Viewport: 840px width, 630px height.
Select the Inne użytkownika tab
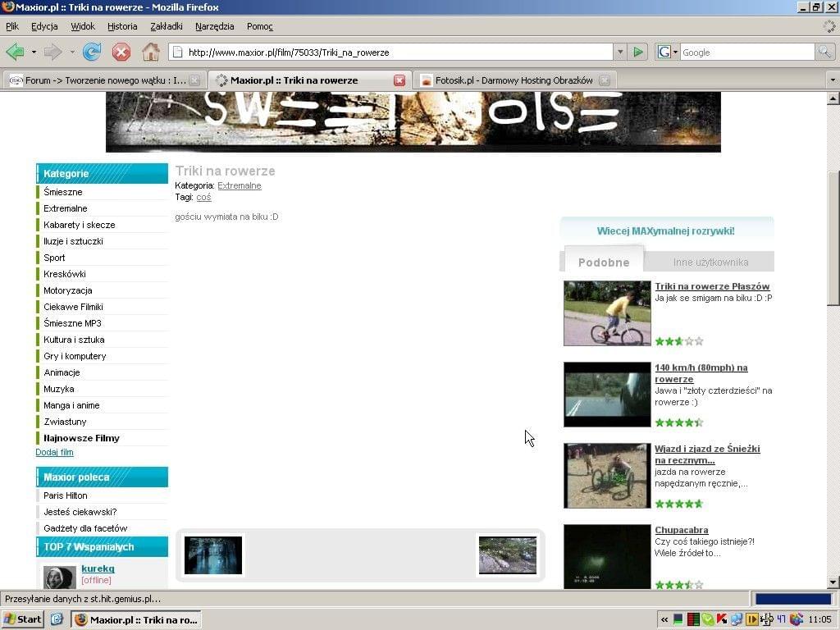click(x=710, y=262)
